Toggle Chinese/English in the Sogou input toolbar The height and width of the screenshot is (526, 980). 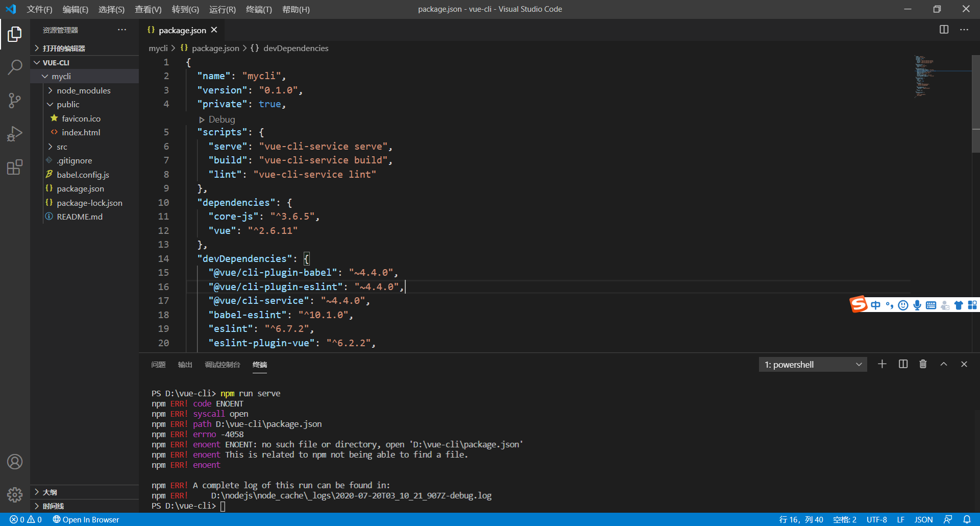pos(875,304)
